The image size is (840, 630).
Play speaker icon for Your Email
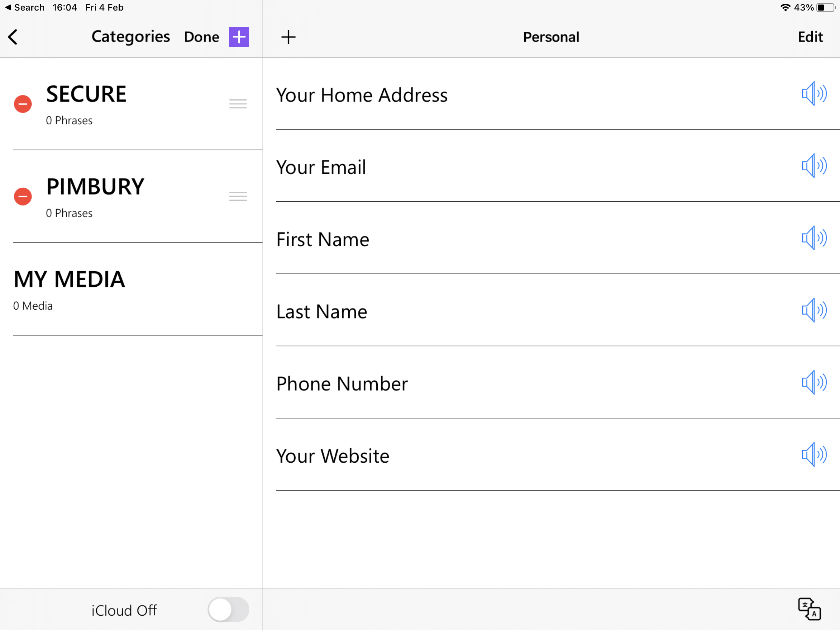click(x=814, y=165)
